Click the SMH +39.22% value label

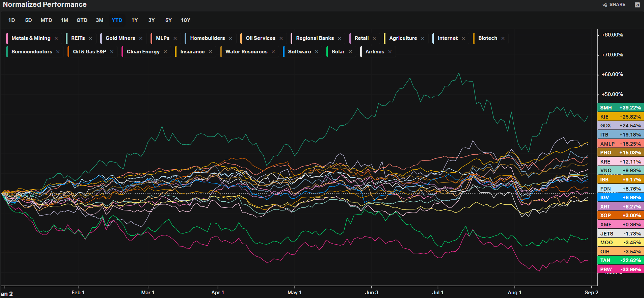pos(620,108)
